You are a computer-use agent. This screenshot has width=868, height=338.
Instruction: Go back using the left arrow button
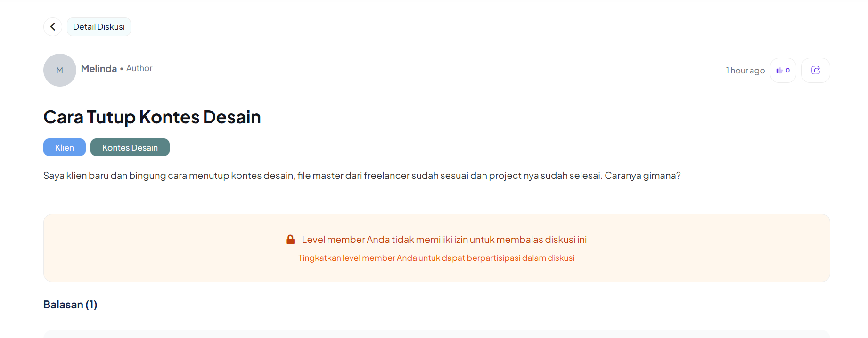pos(53,27)
